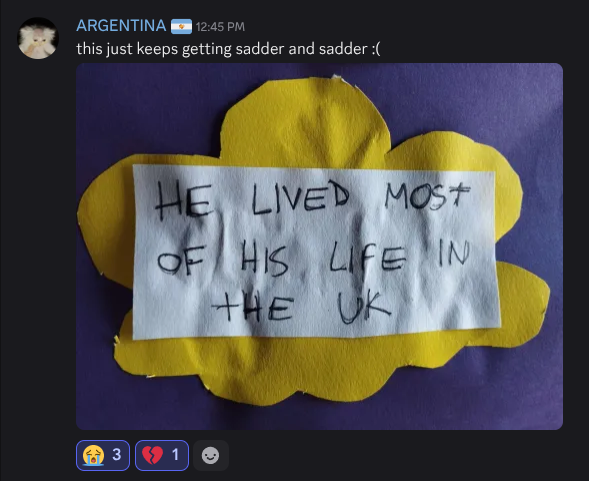Toggle the broken heart reaction showing count 1
This screenshot has width=589, height=481.
click(x=162, y=455)
